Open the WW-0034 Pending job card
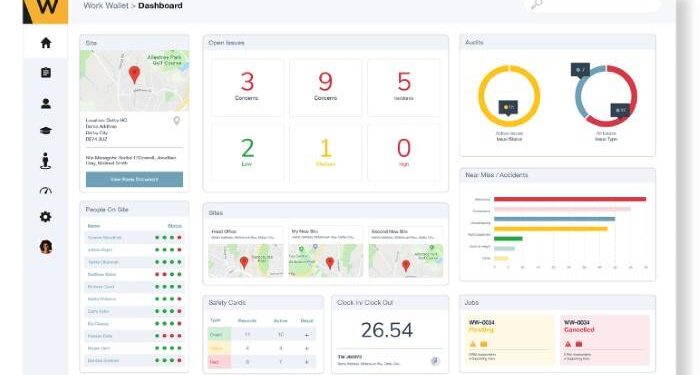The height and width of the screenshot is (375, 700). pos(509,340)
